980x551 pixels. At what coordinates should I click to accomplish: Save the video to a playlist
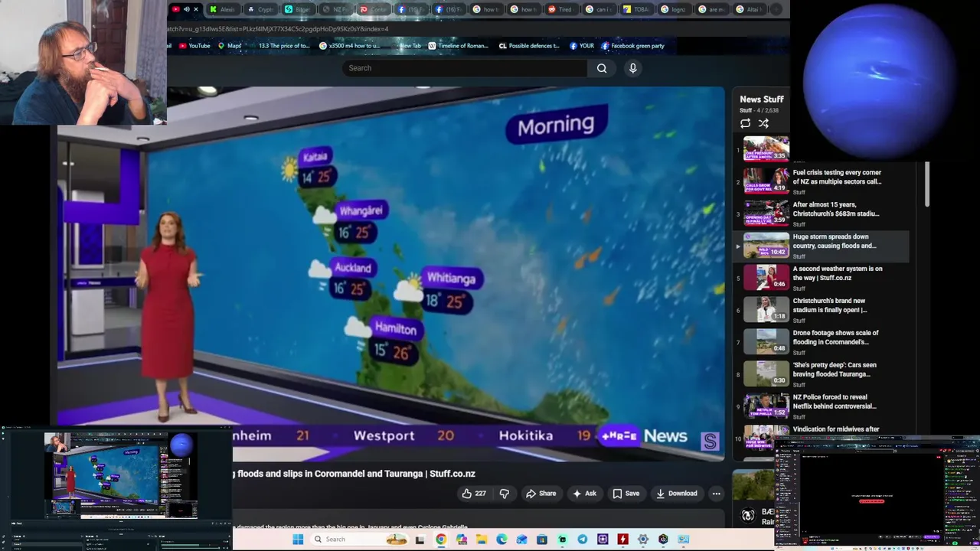tap(626, 494)
